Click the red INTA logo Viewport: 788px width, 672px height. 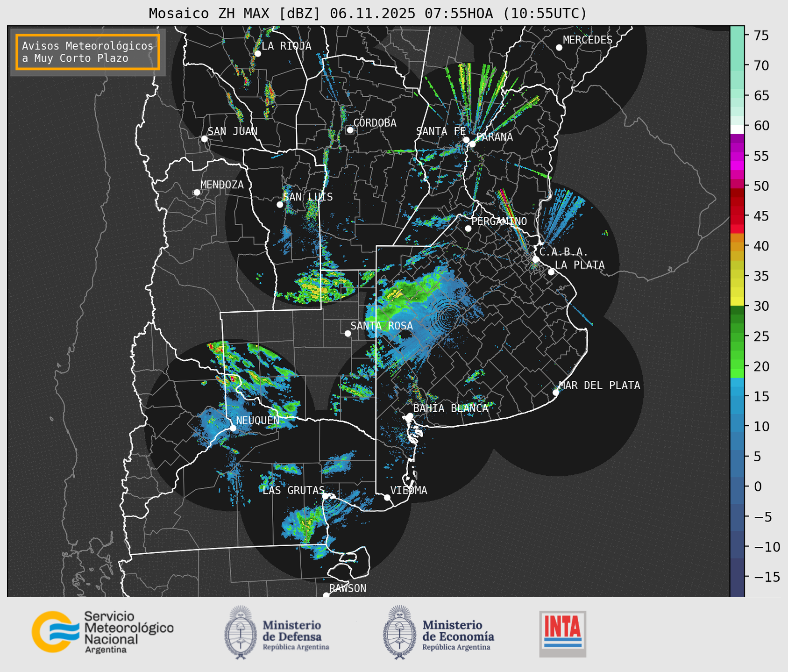563,634
